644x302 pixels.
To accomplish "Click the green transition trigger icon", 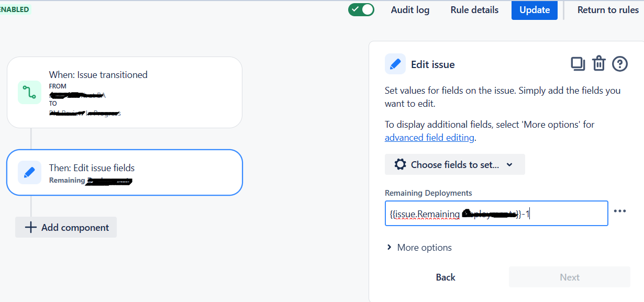I will 29,92.
